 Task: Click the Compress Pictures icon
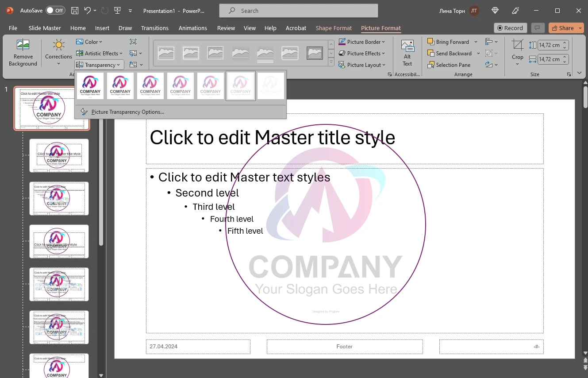pyautogui.click(x=132, y=42)
